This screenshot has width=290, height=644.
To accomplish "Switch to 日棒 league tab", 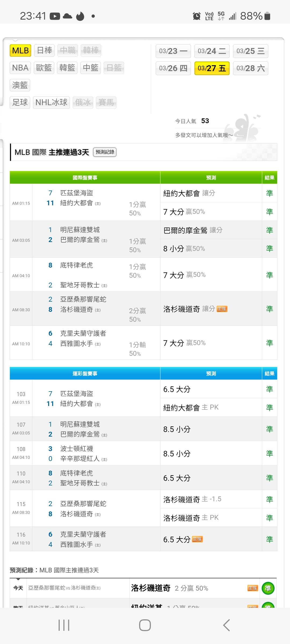I will click(44, 50).
